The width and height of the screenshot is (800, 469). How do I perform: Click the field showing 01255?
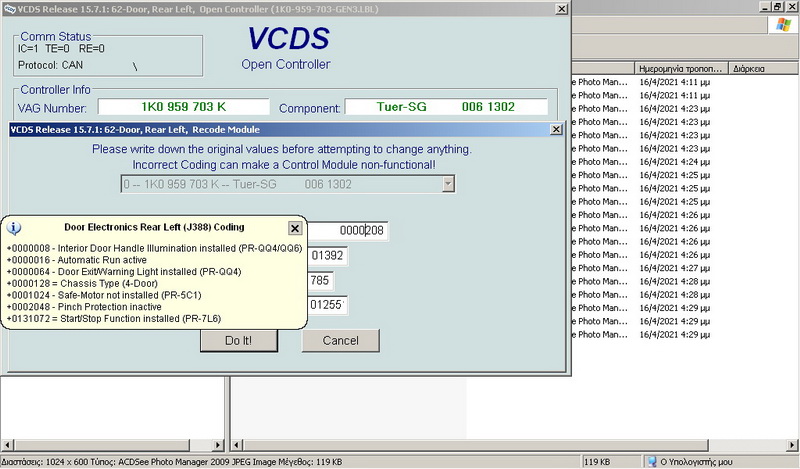coord(328,305)
